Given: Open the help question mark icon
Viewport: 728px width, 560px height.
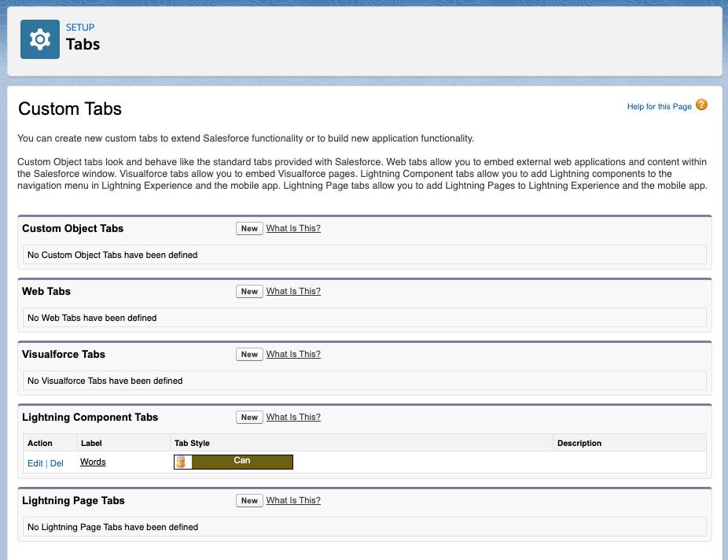Looking at the screenshot, I should point(701,105).
